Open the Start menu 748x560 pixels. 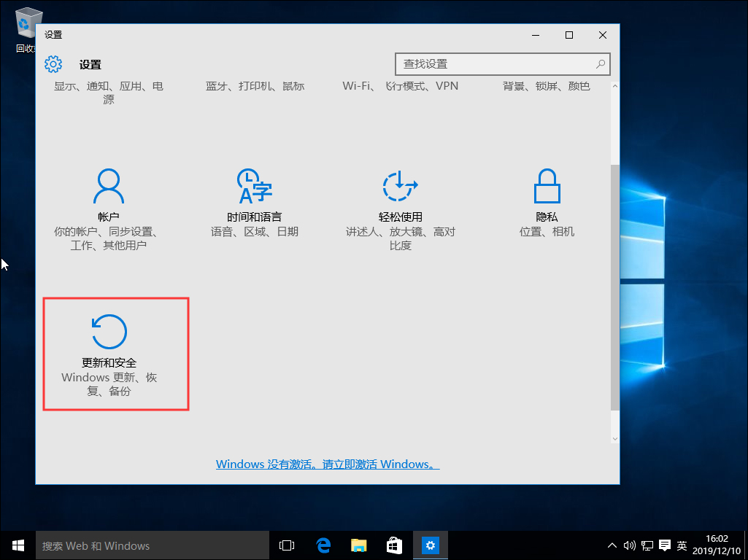(18, 545)
